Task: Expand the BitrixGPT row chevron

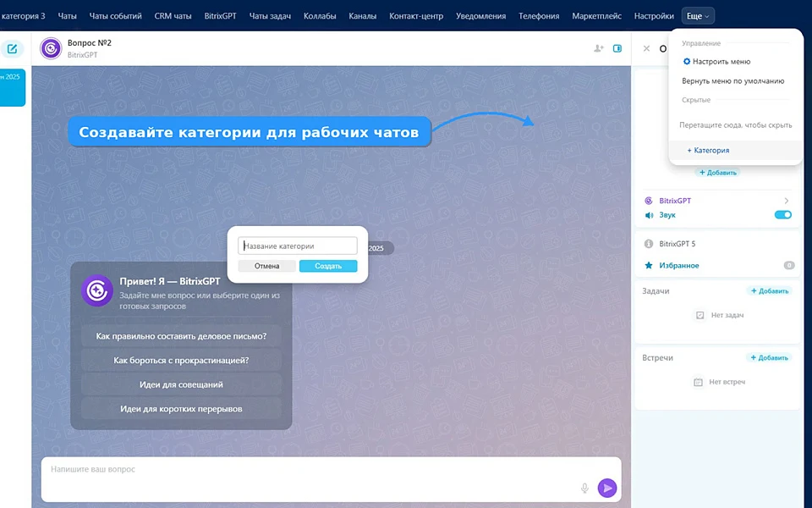Action: (x=786, y=201)
